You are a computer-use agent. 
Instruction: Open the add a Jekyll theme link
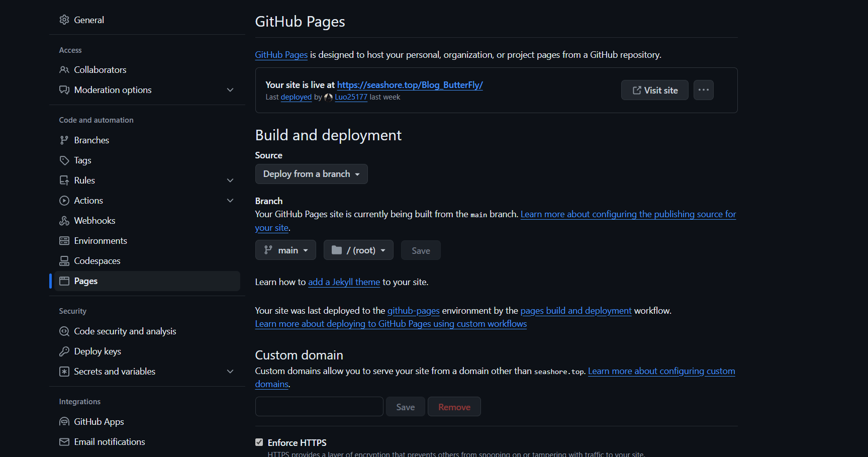(x=344, y=282)
